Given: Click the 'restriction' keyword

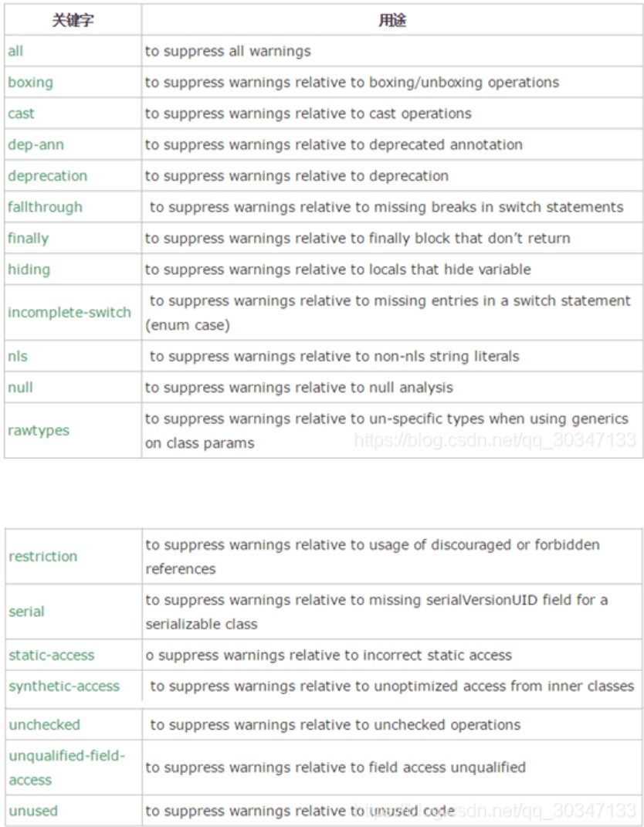Looking at the screenshot, I should point(43,556).
